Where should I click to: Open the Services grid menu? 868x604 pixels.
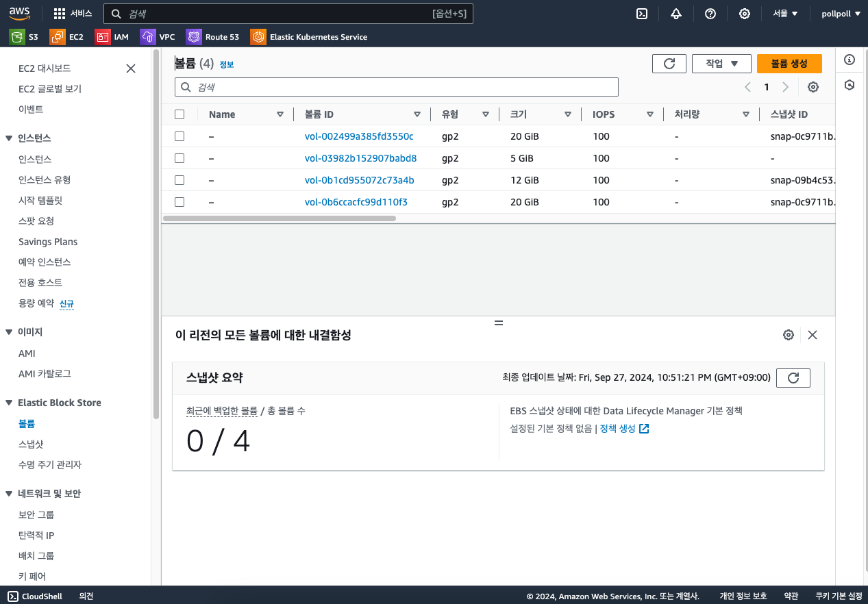point(73,14)
